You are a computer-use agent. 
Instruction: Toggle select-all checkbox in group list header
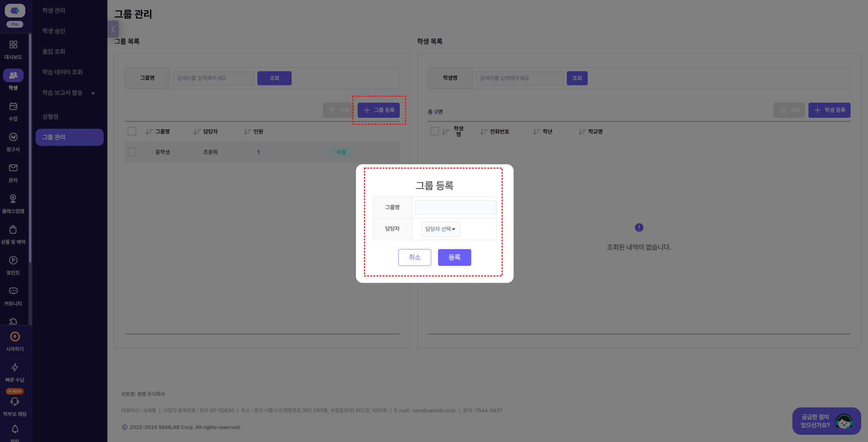(x=132, y=131)
